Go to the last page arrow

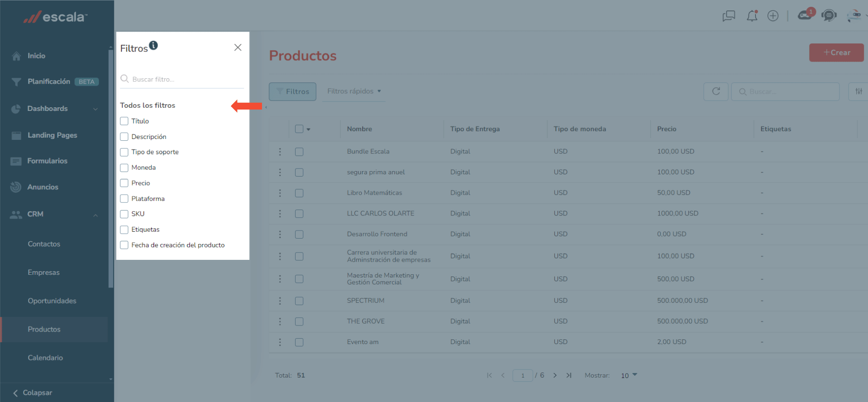point(569,375)
